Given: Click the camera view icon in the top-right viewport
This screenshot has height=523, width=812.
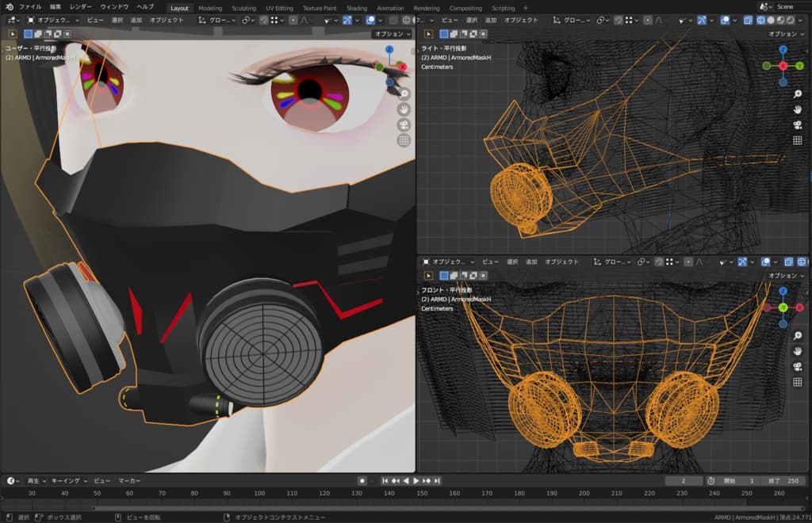Looking at the screenshot, I should pos(797,124).
